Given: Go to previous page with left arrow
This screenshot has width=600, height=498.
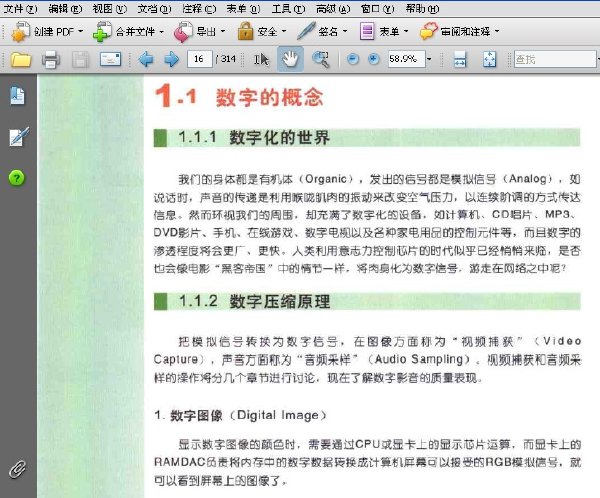Looking at the screenshot, I should 146,59.
